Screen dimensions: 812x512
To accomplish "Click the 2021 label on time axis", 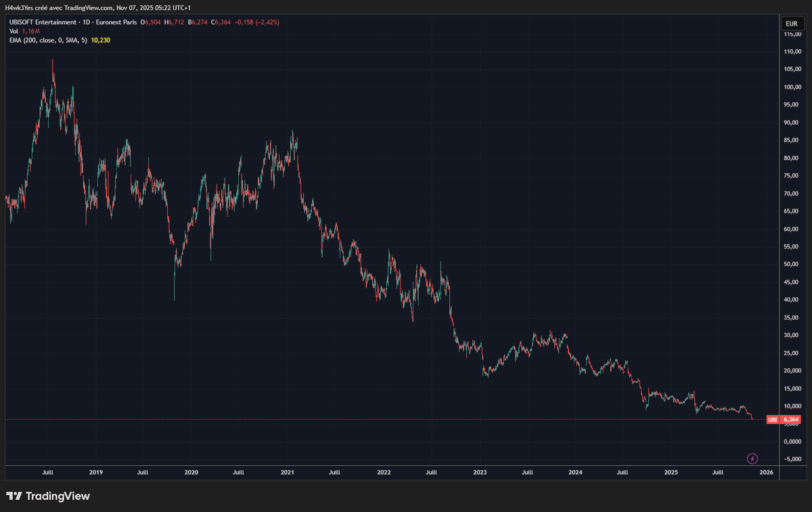I will [x=287, y=472].
